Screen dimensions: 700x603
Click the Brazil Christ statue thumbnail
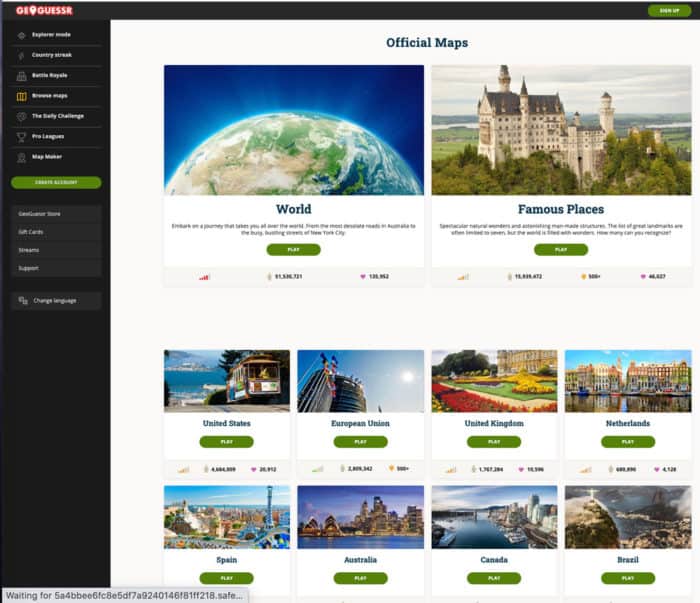click(x=628, y=517)
